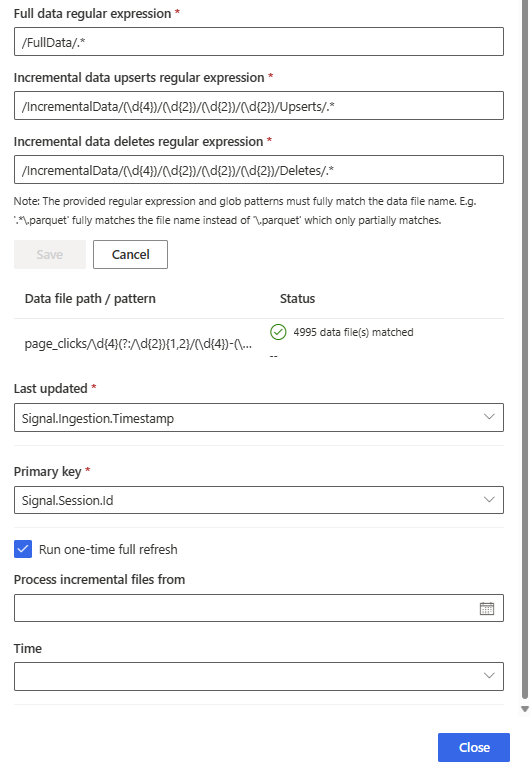
Task: Click the disabled Save button
Action: (50, 254)
